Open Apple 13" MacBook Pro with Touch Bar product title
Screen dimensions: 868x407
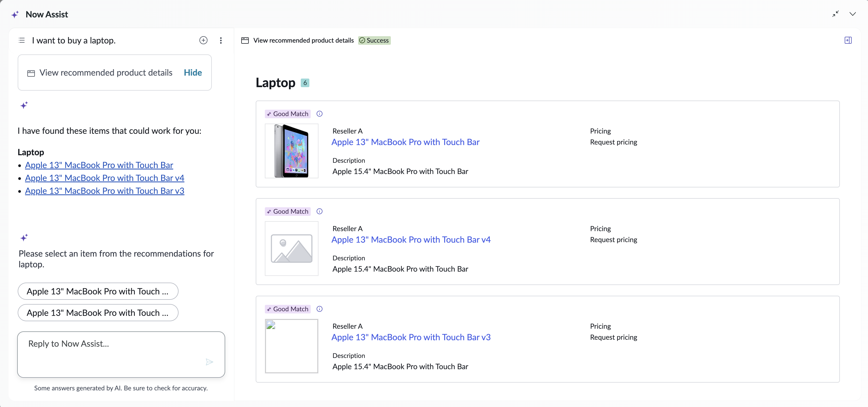pyautogui.click(x=405, y=142)
